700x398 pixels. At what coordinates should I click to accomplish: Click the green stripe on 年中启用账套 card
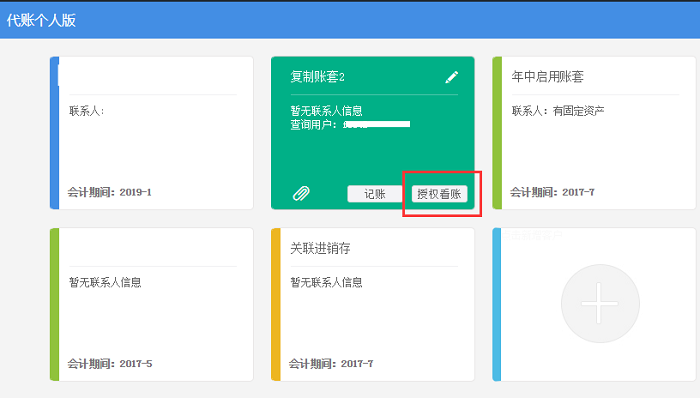click(497, 133)
